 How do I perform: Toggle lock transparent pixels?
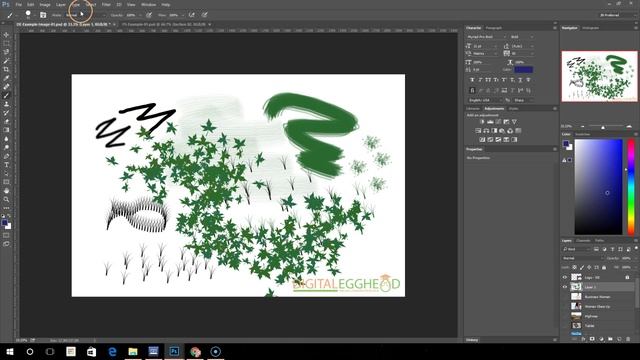574,267
